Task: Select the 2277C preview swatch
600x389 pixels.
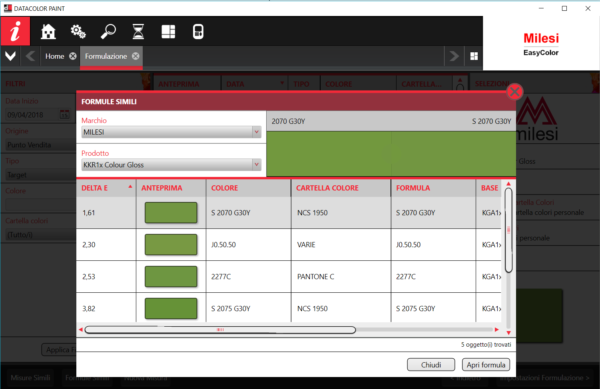Action: (x=171, y=277)
